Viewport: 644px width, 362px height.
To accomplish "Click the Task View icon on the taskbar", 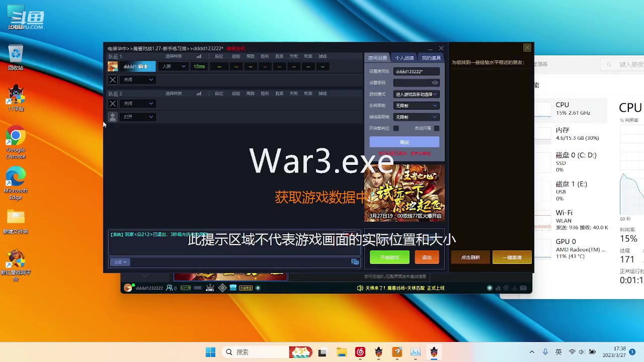I will 322,352.
